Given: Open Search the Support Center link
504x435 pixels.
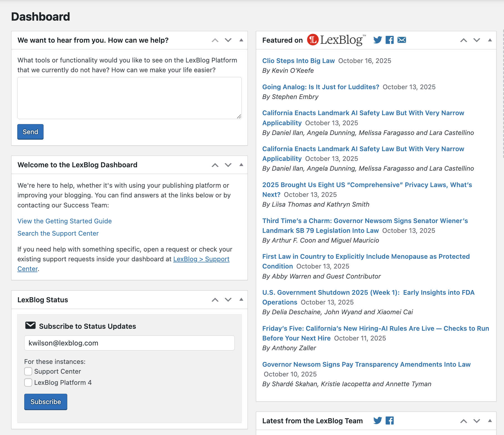Looking at the screenshot, I should coord(58,233).
